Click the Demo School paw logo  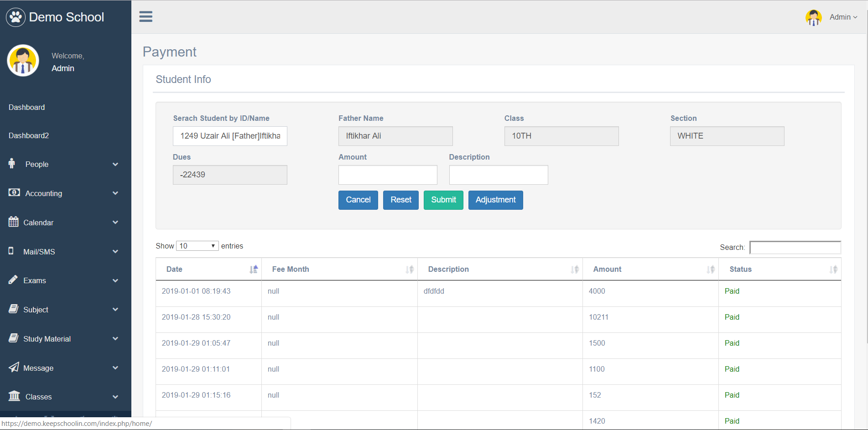(x=16, y=17)
